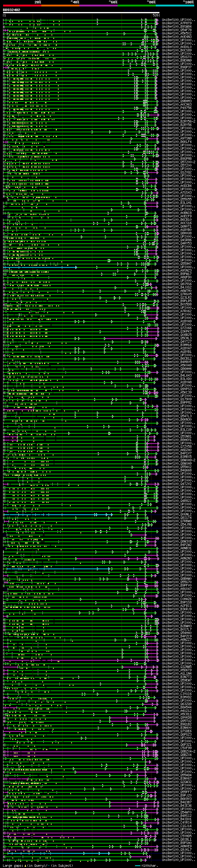Click hit label UniRef100_B6CB10

(x=177, y=220)
